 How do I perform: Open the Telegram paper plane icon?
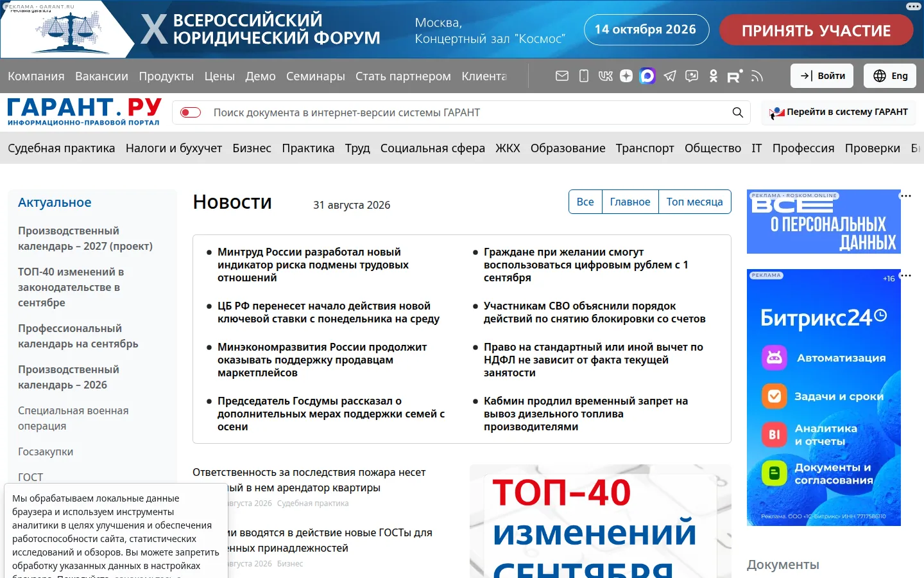pyautogui.click(x=670, y=76)
